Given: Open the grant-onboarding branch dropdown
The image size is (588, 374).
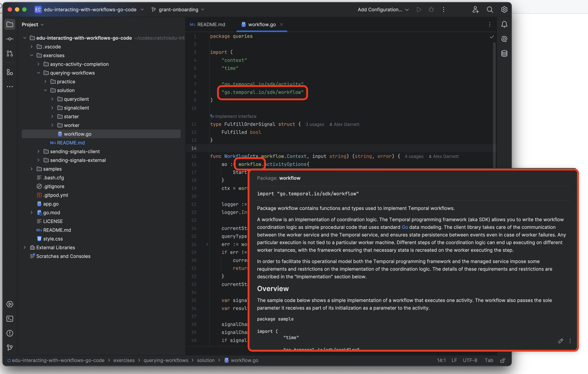Looking at the screenshot, I should pos(177,9).
